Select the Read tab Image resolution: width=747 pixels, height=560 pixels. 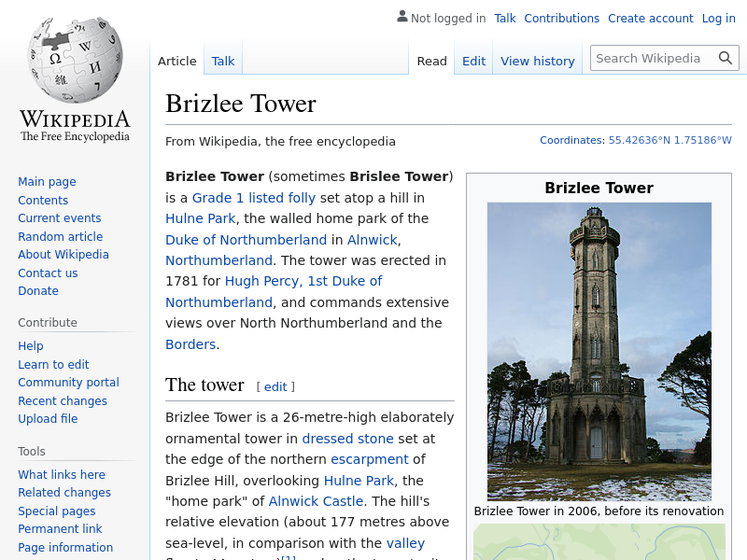coord(431,61)
